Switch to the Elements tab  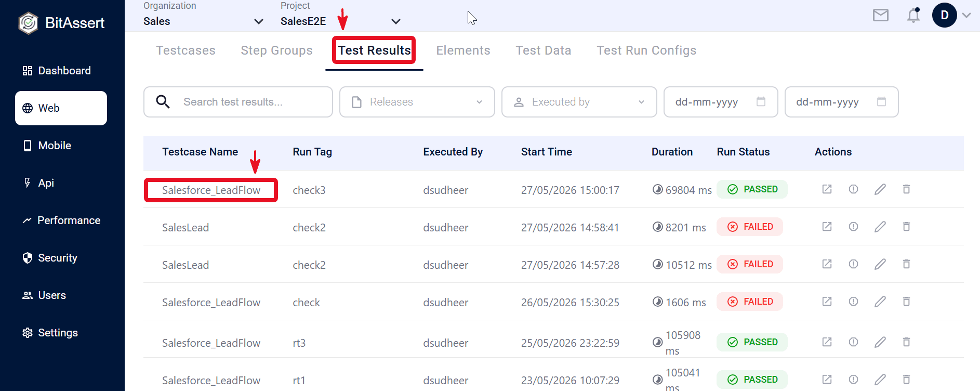[x=463, y=50]
